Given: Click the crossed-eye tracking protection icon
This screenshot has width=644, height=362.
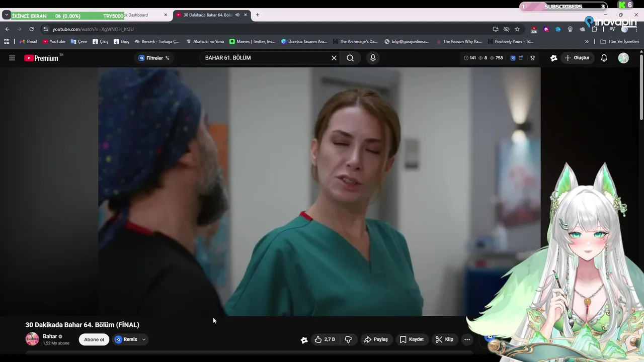Looking at the screenshot, I should (x=506, y=29).
